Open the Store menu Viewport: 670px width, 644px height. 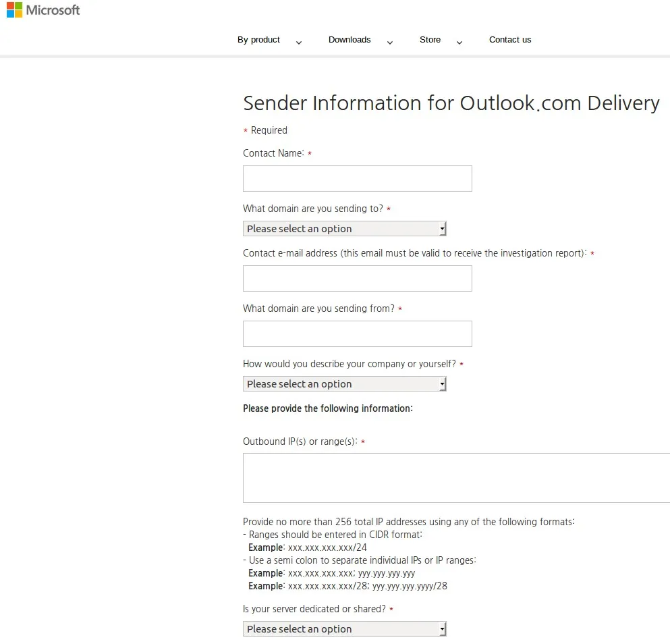pyautogui.click(x=430, y=40)
